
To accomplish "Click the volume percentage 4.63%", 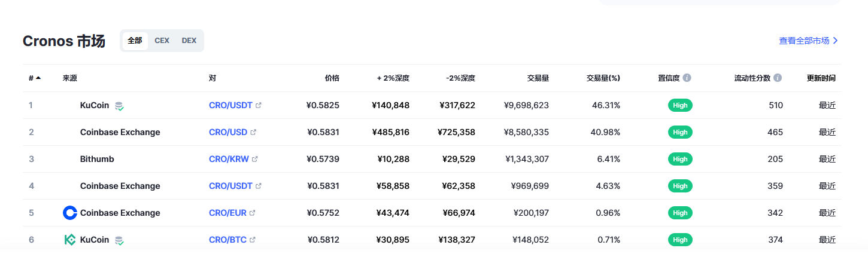I will coord(608,186).
